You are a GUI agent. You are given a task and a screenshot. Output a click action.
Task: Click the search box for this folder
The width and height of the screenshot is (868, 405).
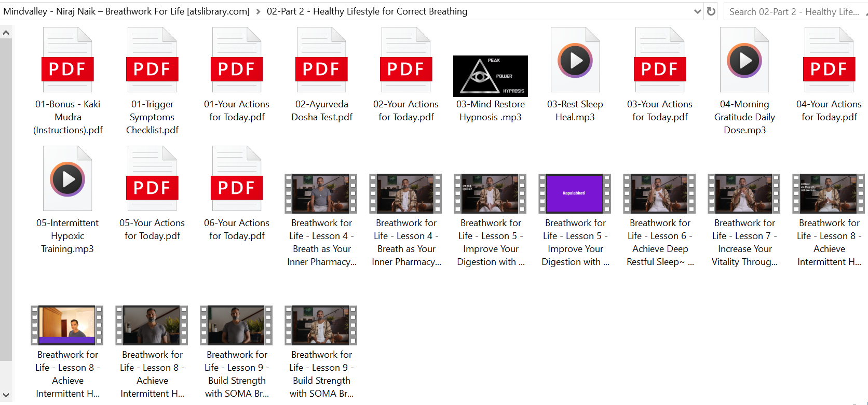[x=793, y=11]
